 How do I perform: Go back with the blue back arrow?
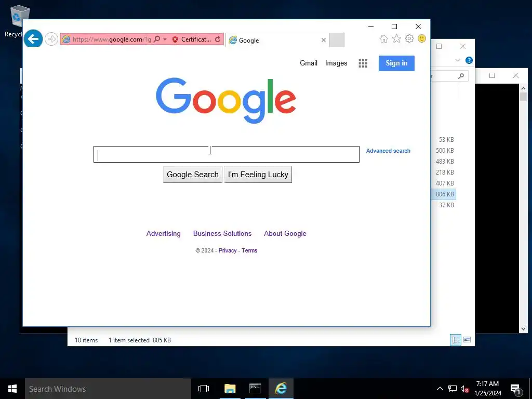pyautogui.click(x=33, y=39)
